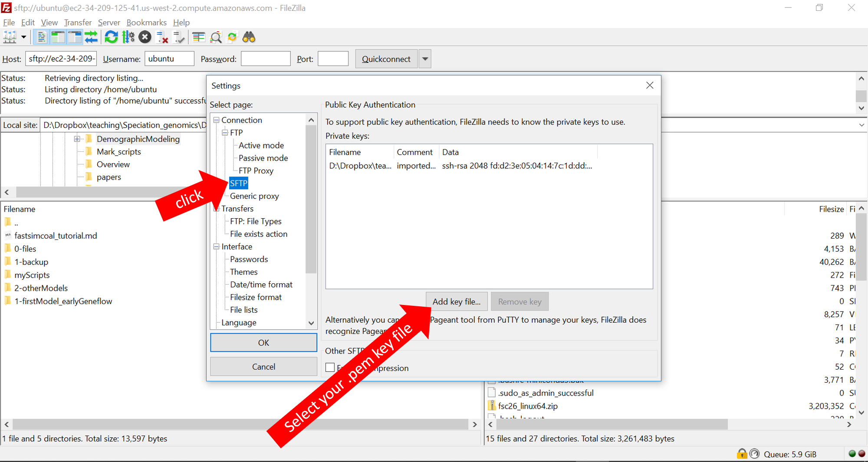Click the Quickconnect button
Screen dimensions: 868x462
(x=386, y=59)
